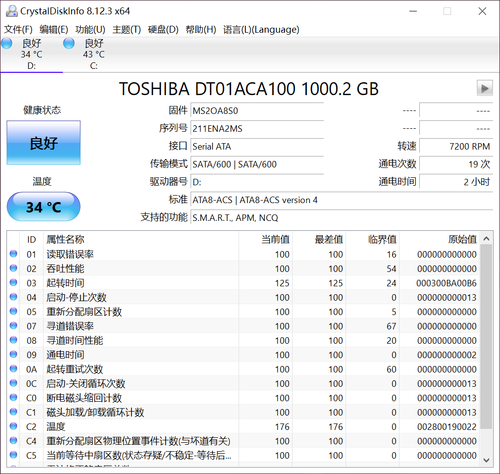Click scroll up arrow of attribute list
The height and width of the screenshot is (474, 500).
486,239
